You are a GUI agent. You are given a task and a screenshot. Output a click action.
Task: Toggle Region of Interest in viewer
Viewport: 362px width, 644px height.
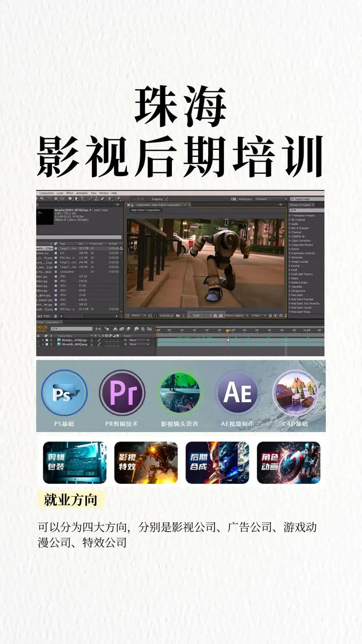click(216, 316)
